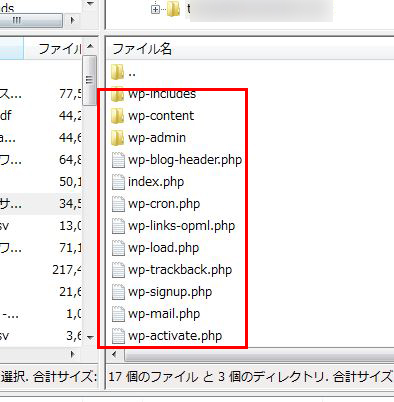Screen dimensions: 394x402
Task: Click the remote list horizontal scroll-left arrow
Action: tap(115, 355)
